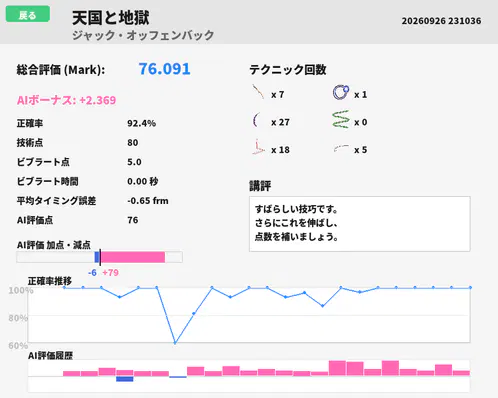Click the timing error value -0.65 frm

coord(148,201)
